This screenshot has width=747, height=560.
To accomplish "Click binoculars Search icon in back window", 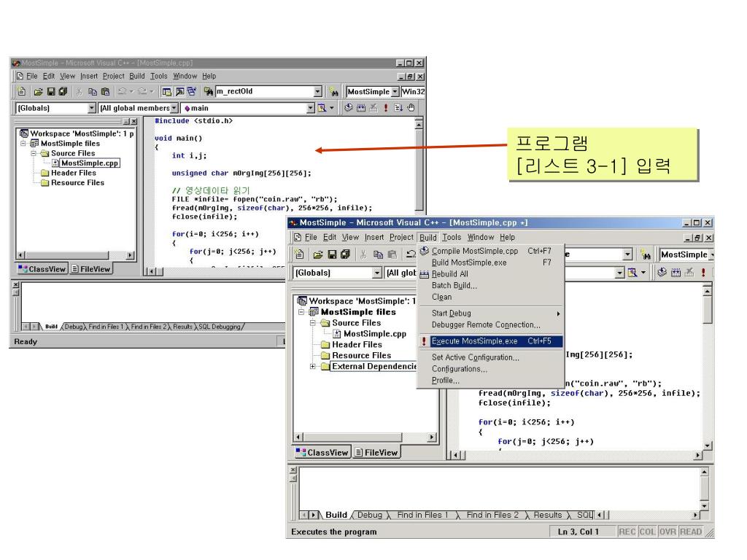I will pos(334,92).
